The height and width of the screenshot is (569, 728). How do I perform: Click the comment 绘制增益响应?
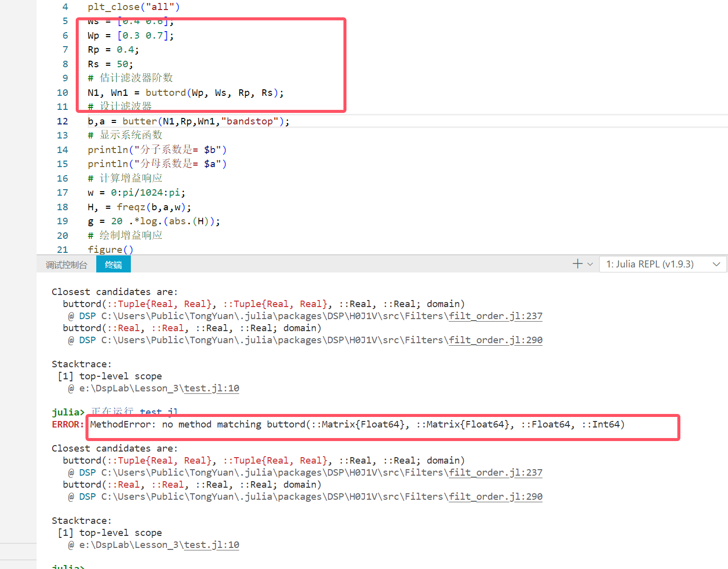click(x=125, y=235)
